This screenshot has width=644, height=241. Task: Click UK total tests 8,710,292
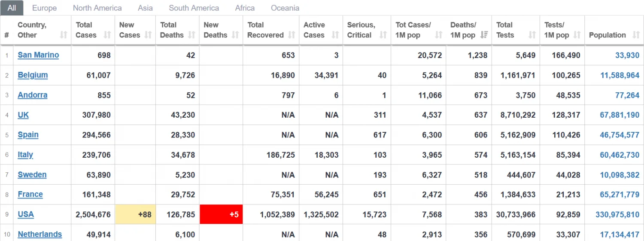pyautogui.click(x=518, y=115)
